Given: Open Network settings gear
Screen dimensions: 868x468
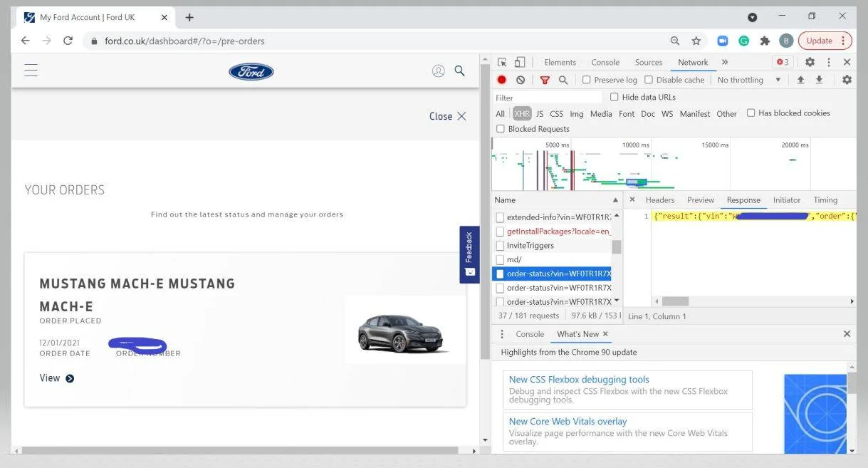Looking at the screenshot, I should [x=847, y=80].
